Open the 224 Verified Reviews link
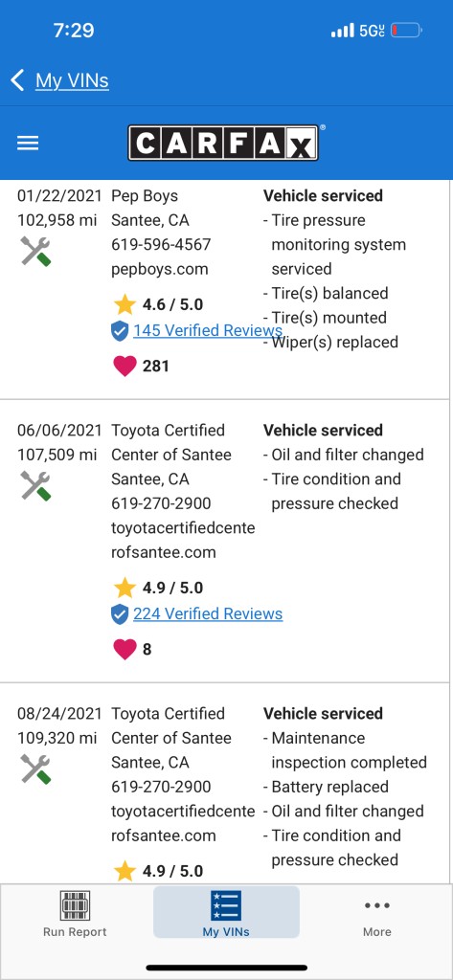Viewport: 453px width, 980px height. point(208,613)
